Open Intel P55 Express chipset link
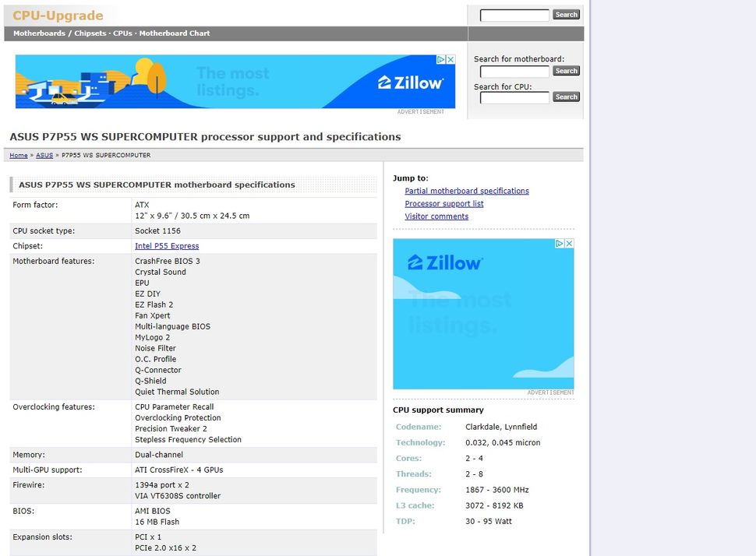The image size is (756, 556). [167, 246]
